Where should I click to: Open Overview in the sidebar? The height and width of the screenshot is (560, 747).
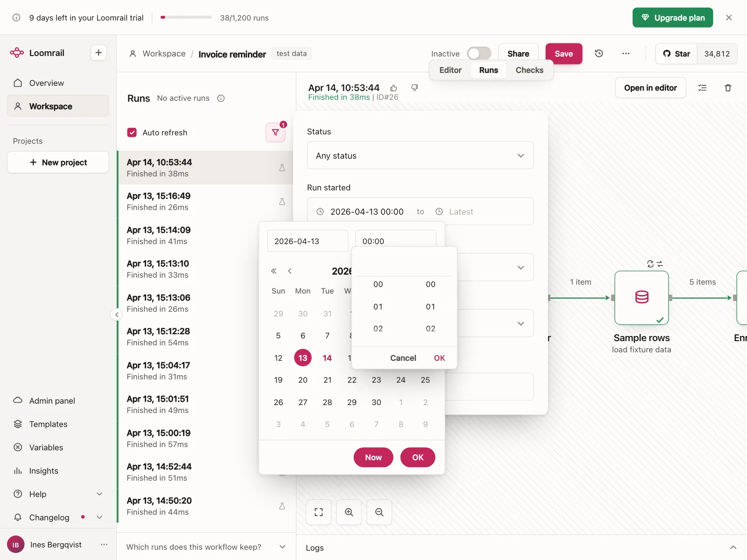coord(58,83)
